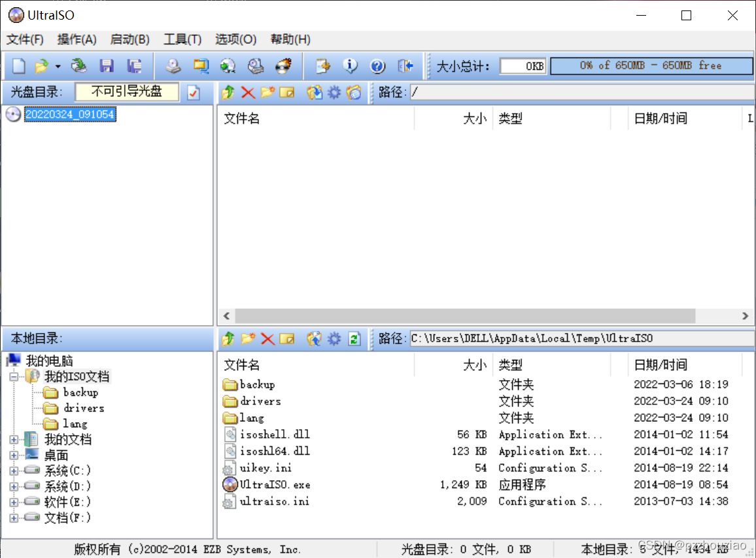Create a new folder in local pane toolbar
Viewport: 756px width, 558px height.
pos(248,339)
